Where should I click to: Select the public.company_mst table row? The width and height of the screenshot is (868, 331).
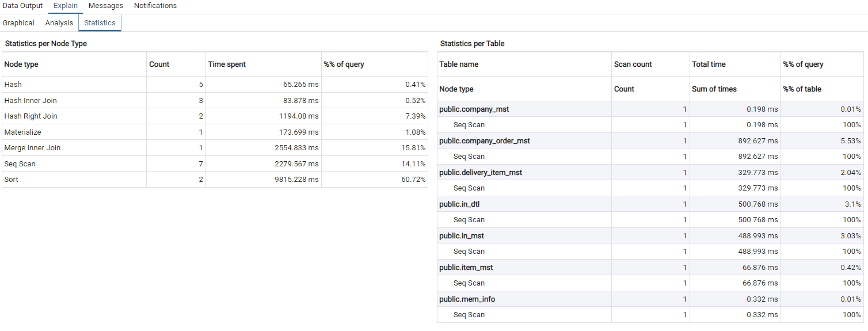pyautogui.click(x=650, y=109)
